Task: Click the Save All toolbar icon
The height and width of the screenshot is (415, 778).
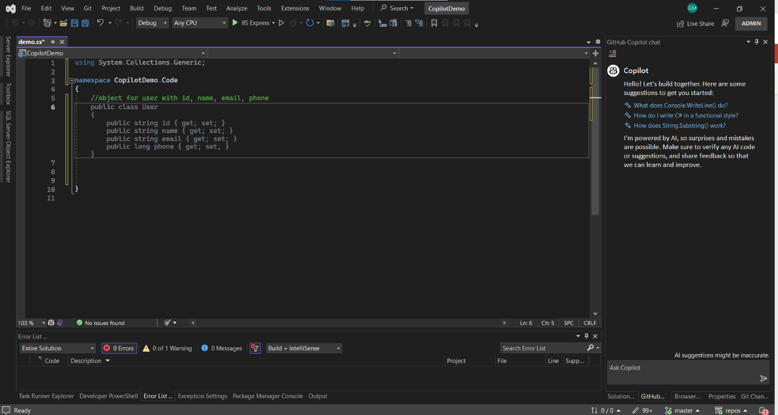Action: tap(85, 23)
